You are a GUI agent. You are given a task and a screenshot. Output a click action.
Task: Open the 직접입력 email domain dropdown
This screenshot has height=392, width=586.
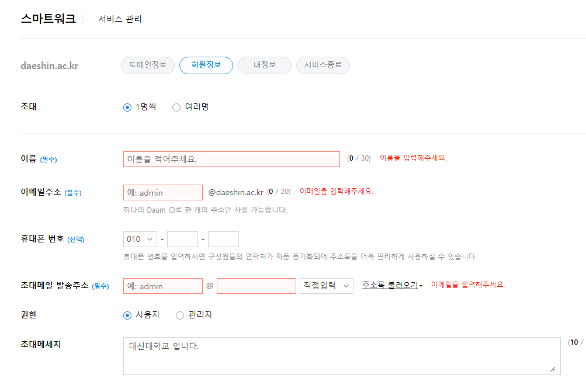pos(326,286)
